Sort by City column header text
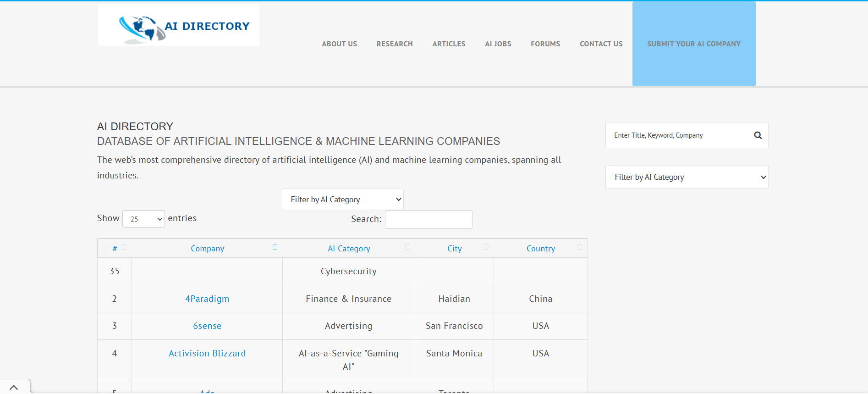Image resolution: width=868 pixels, height=394 pixels. pos(455,249)
